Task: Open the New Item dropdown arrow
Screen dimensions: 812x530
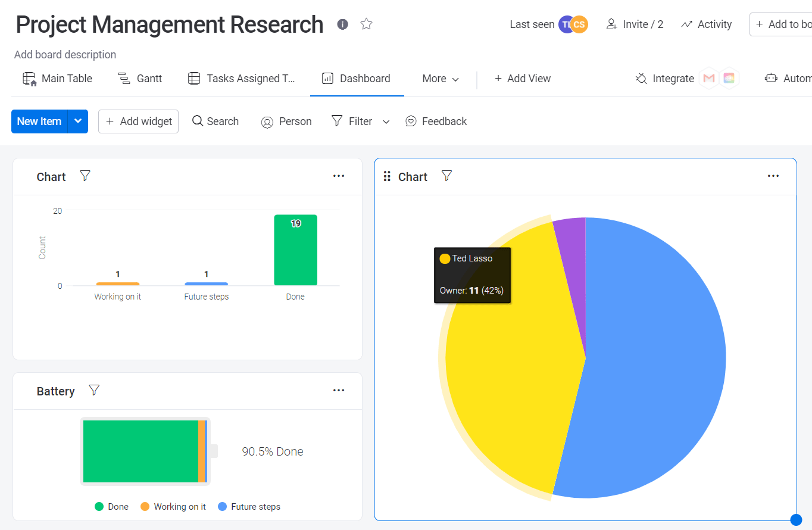Action: click(x=78, y=121)
